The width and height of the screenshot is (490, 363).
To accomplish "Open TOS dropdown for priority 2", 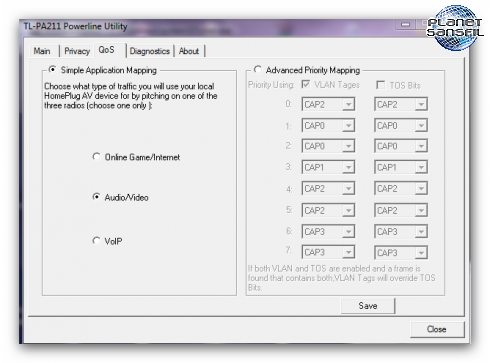I will pyautogui.click(x=401, y=146).
